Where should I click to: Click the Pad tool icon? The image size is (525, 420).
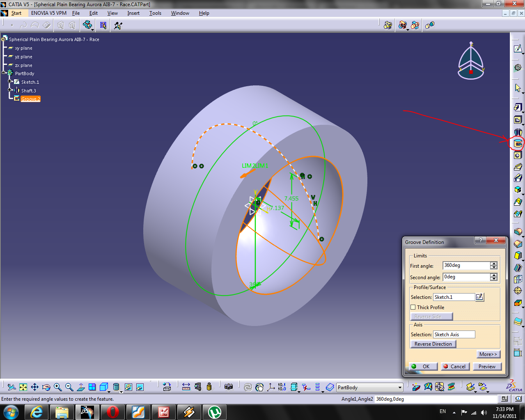[518, 108]
